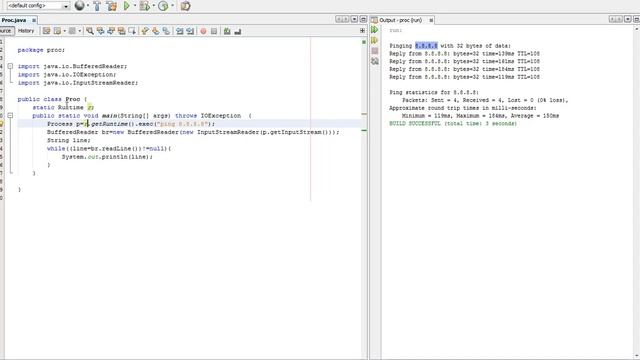640x360 pixels.
Task: Click the navigate Back icon in editor toolbar
Action: coord(58,31)
